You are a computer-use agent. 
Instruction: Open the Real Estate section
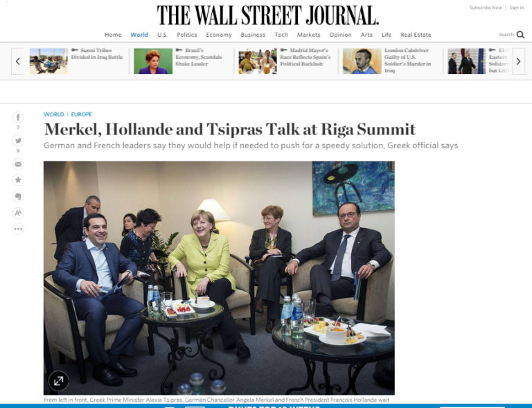tap(416, 35)
